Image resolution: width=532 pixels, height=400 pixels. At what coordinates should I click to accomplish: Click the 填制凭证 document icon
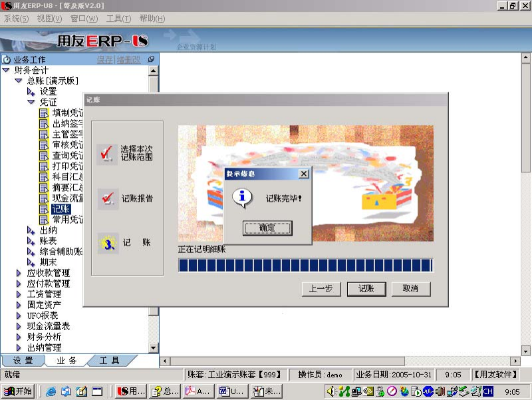point(44,112)
